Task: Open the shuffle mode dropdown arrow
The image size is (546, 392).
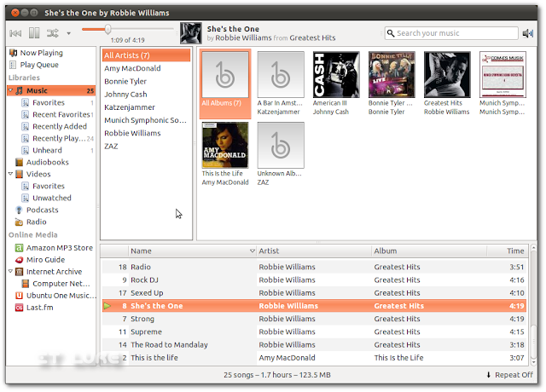Action: point(68,34)
